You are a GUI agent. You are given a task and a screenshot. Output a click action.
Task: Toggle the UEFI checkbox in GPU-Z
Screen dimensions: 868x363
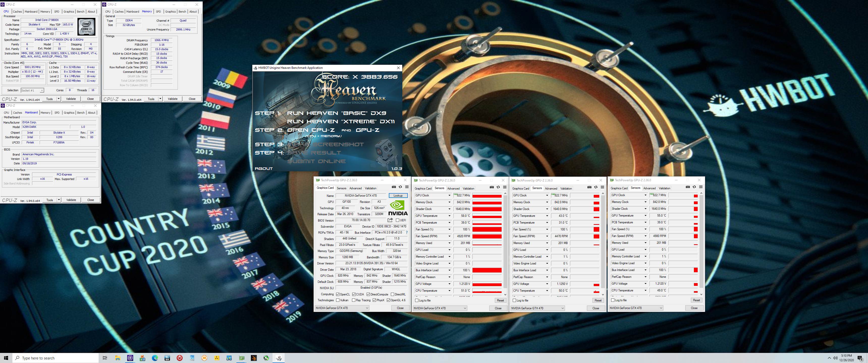coord(398,220)
